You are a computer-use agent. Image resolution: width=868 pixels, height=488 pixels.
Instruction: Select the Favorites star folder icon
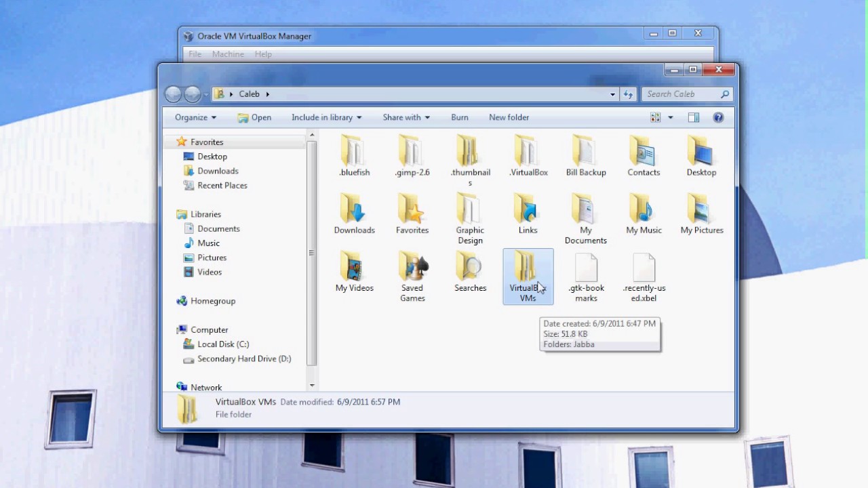pyautogui.click(x=412, y=207)
